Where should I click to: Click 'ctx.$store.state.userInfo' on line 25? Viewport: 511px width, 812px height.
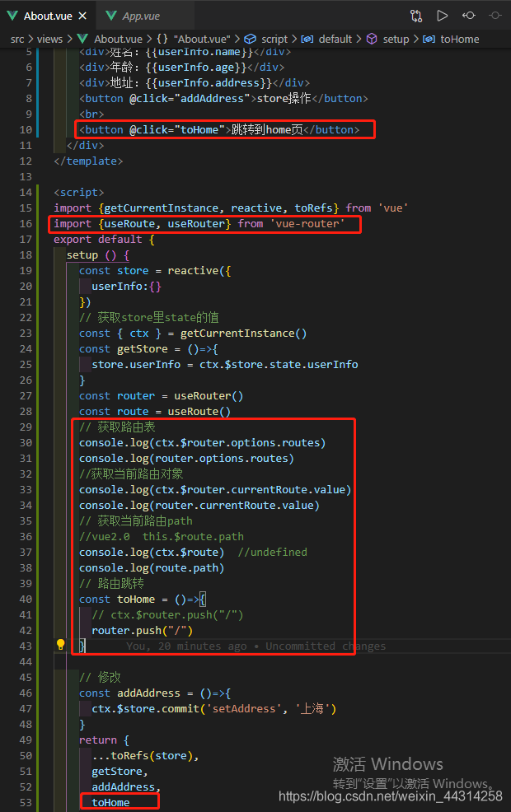279,365
